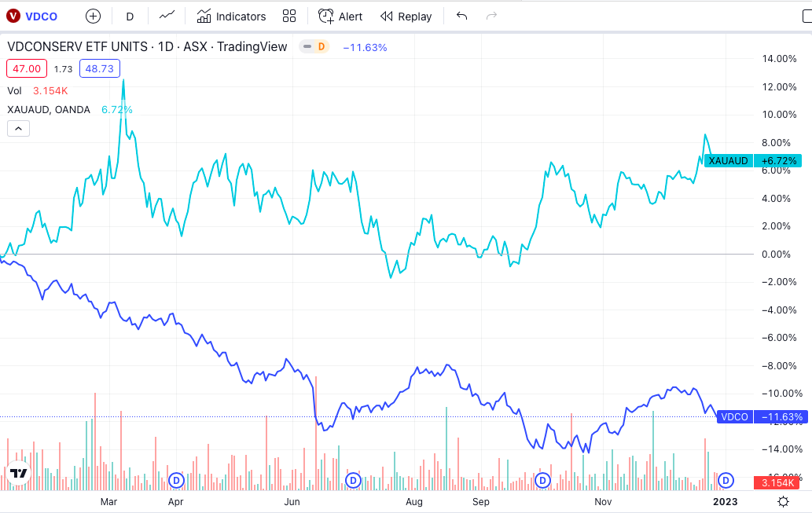Click the red VDCO logo icon
812x513 pixels.
click(x=13, y=16)
